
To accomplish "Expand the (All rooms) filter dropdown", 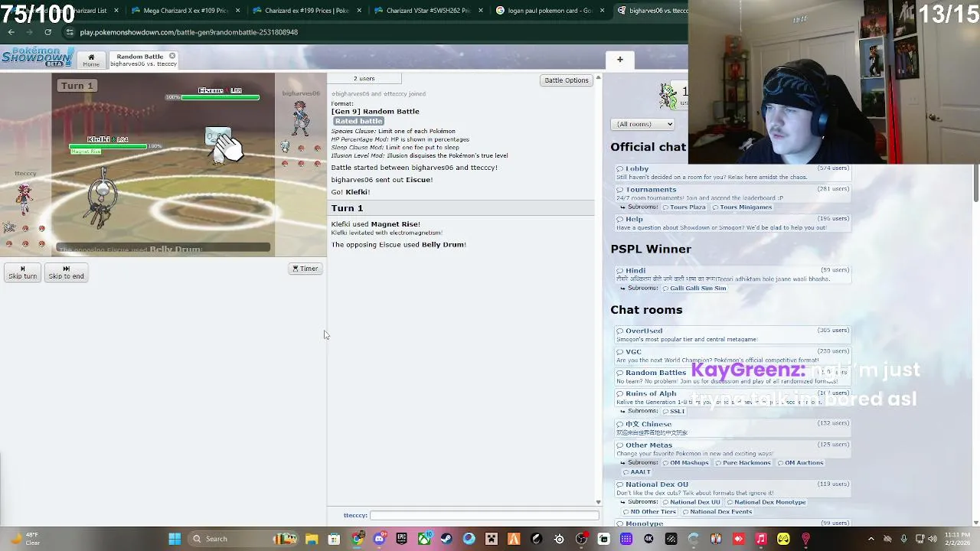I will click(642, 124).
